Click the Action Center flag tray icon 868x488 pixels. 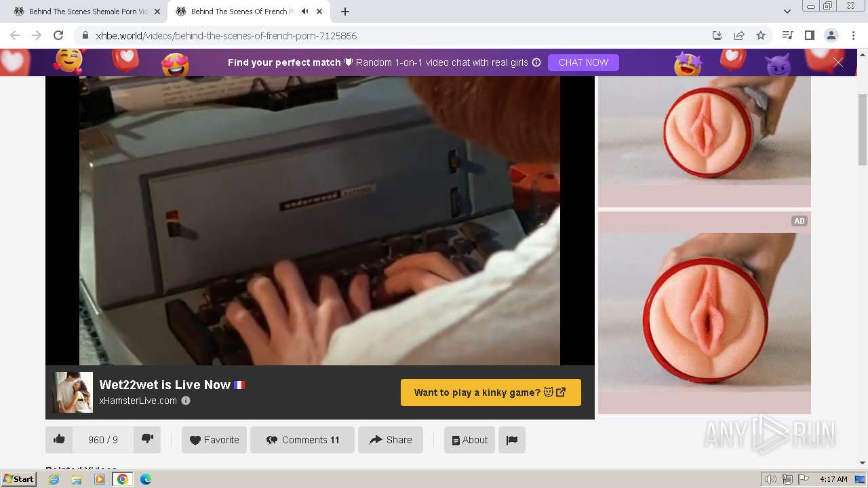[804, 479]
